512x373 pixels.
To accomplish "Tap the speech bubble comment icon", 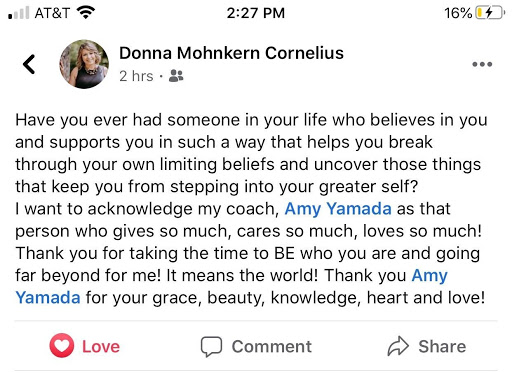I will pyautogui.click(x=211, y=346).
